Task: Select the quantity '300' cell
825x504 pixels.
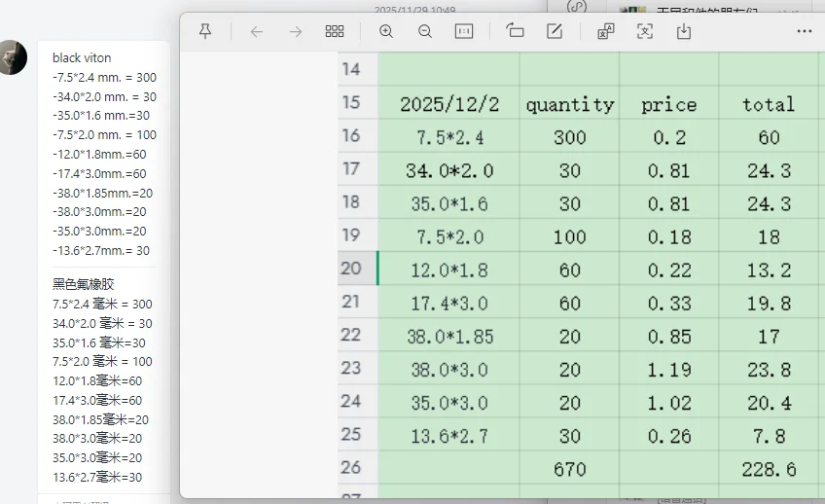Action: point(569,136)
